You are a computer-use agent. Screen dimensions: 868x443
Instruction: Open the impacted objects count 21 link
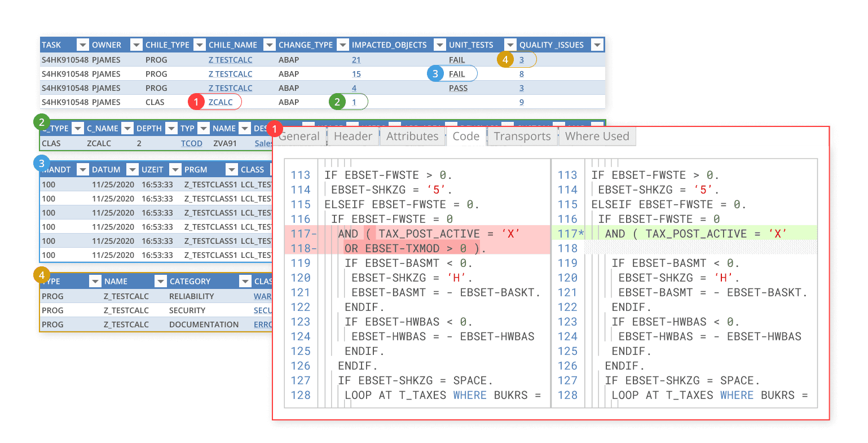click(356, 60)
